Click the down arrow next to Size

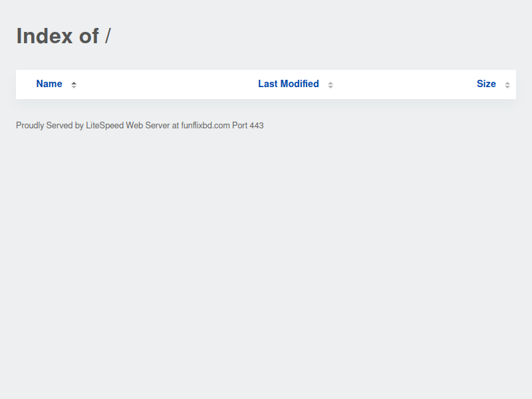507,87
